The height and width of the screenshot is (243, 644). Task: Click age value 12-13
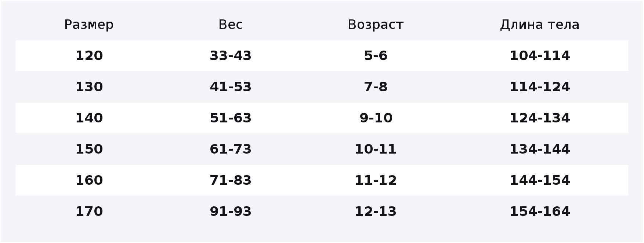pos(376,211)
